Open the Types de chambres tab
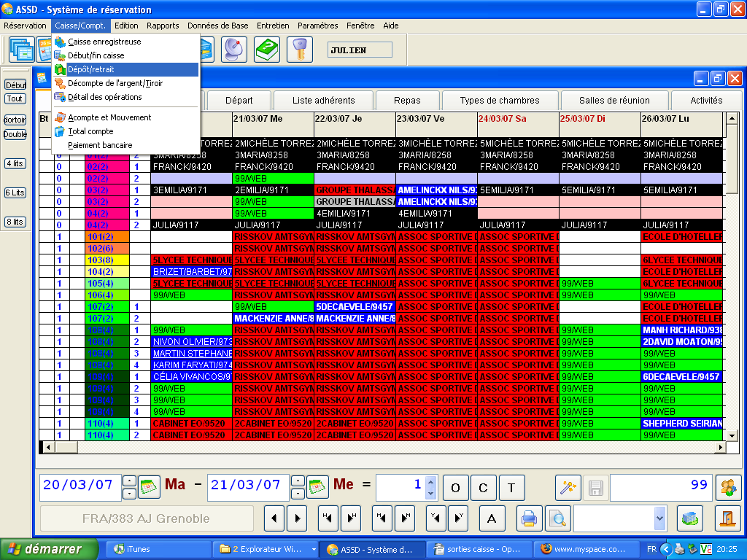The height and width of the screenshot is (560, 747). click(x=500, y=101)
